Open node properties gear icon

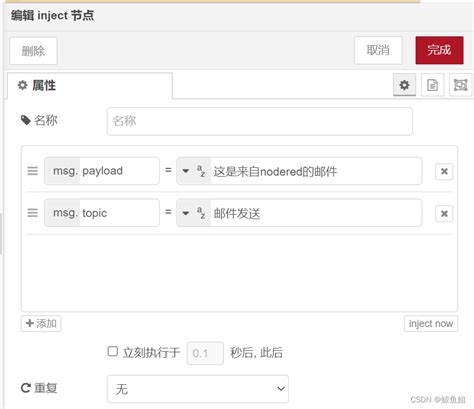[x=404, y=85]
